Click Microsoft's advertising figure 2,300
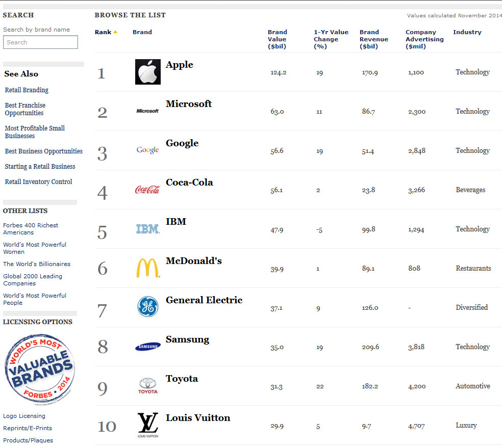The height and width of the screenshot is (448, 502). pyautogui.click(x=417, y=112)
